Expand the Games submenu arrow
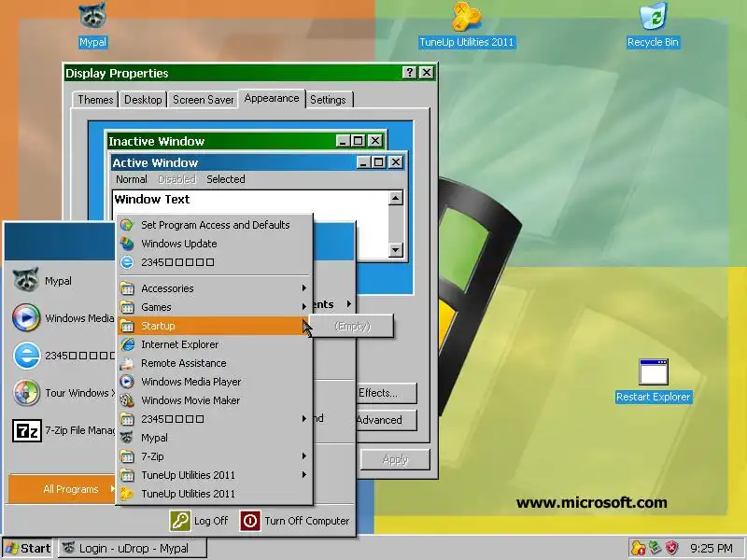 click(x=304, y=307)
